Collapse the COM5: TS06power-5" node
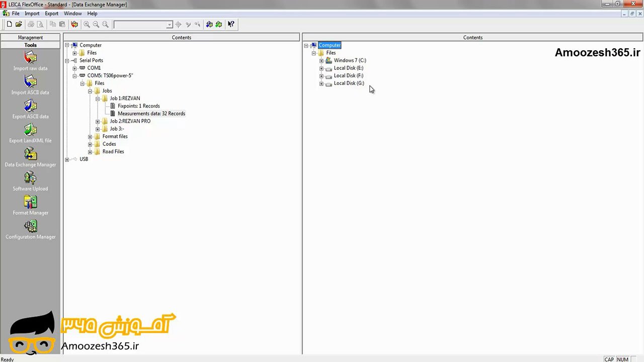The height and width of the screenshot is (362, 644). (x=74, y=76)
